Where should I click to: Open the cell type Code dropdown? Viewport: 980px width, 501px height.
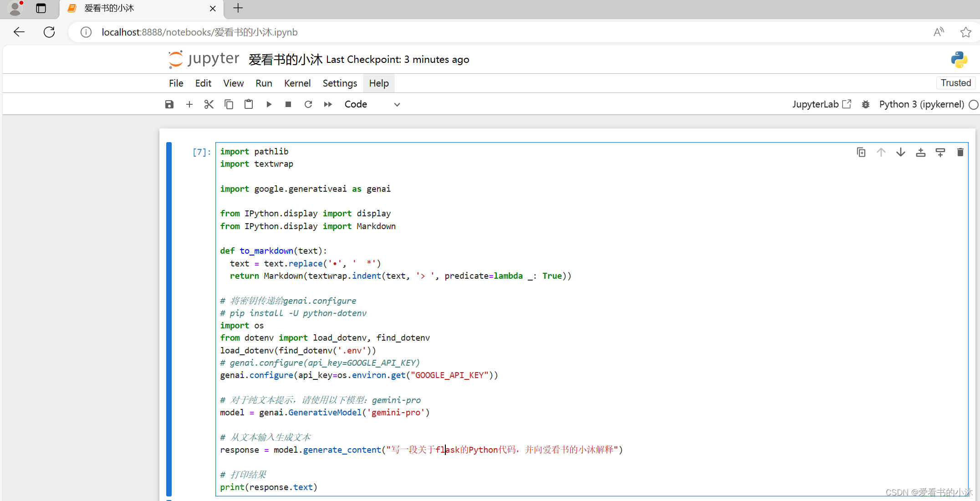[x=372, y=104]
